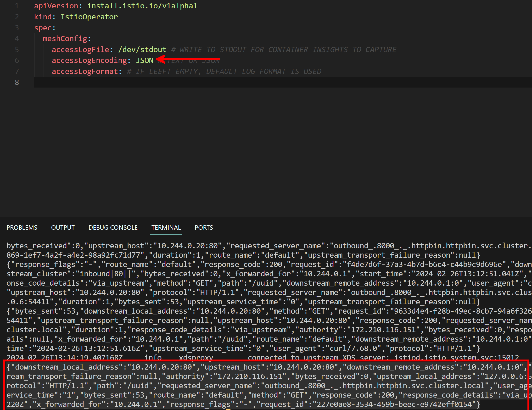Click line number 6 in gutter

(x=17, y=60)
